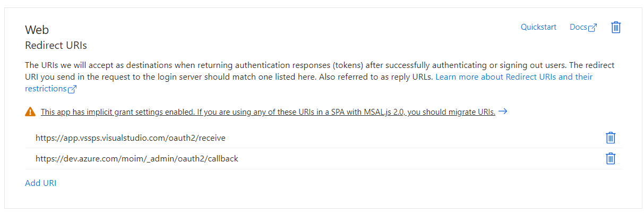Delete the Web platform configuration
The height and width of the screenshot is (213, 644).
(616, 27)
